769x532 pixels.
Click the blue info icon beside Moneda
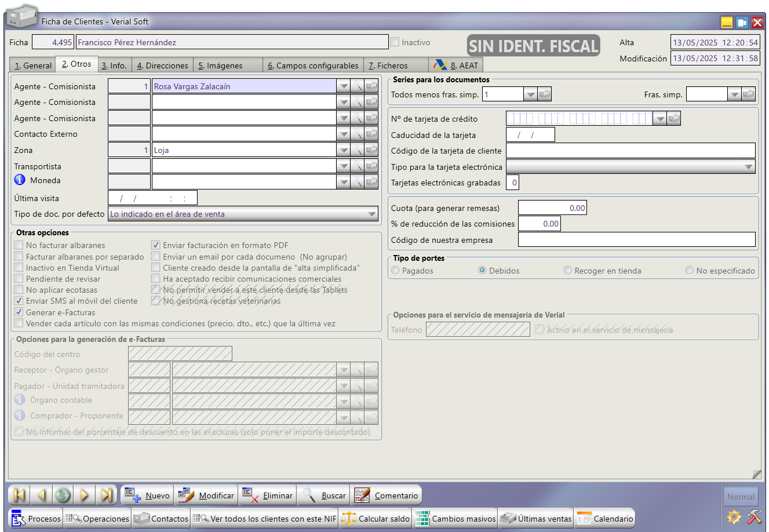pyautogui.click(x=20, y=180)
